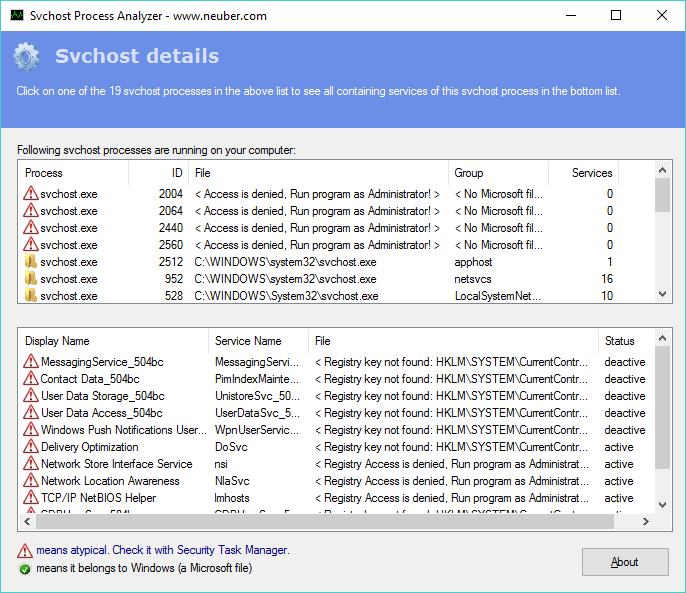Click warning icon beside Network Store Interface Service
686x593 pixels.
coord(31,464)
